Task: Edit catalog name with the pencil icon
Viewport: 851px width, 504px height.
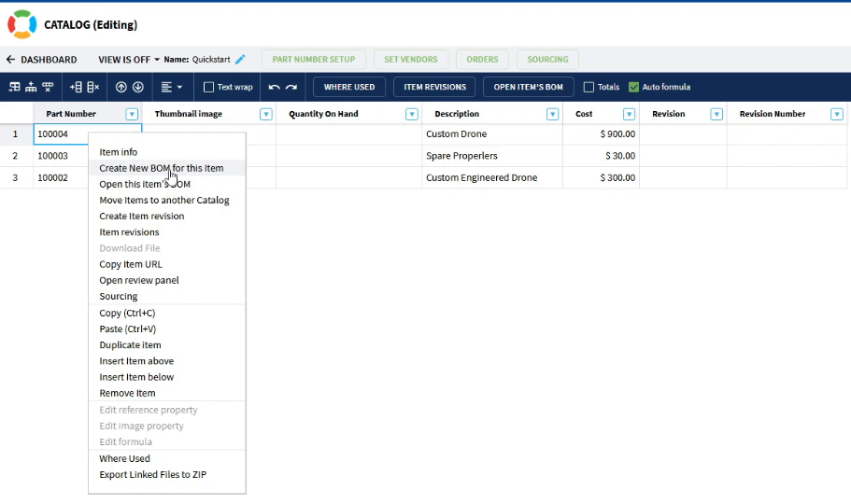Action: [x=240, y=59]
